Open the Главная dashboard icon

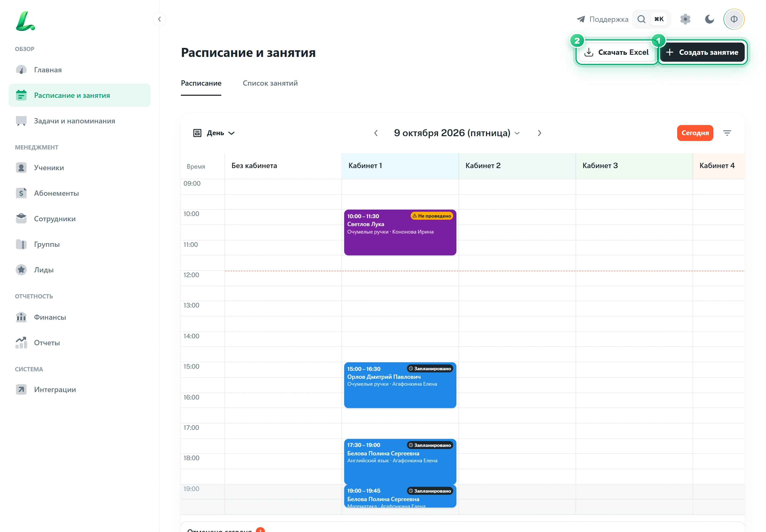click(x=21, y=70)
